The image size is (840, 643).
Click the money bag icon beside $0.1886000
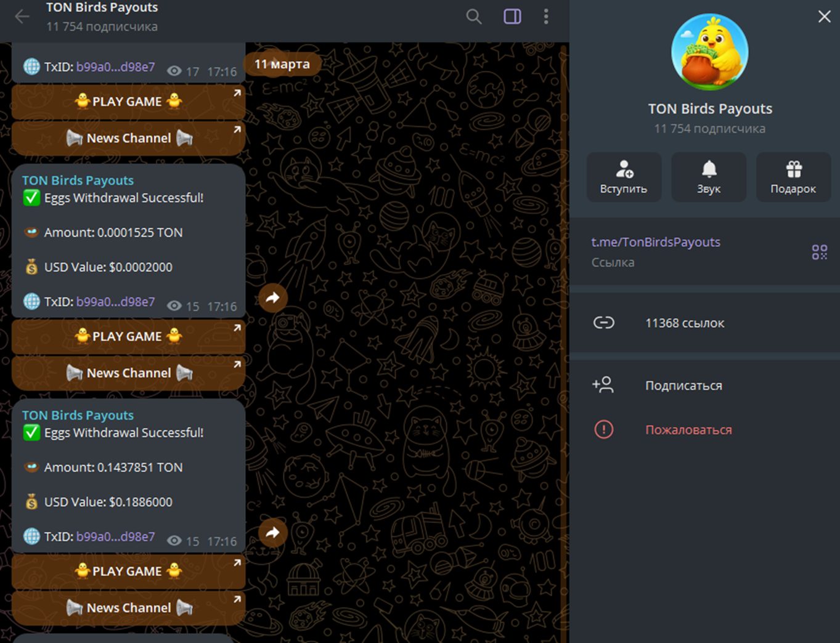(x=31, y=502)
